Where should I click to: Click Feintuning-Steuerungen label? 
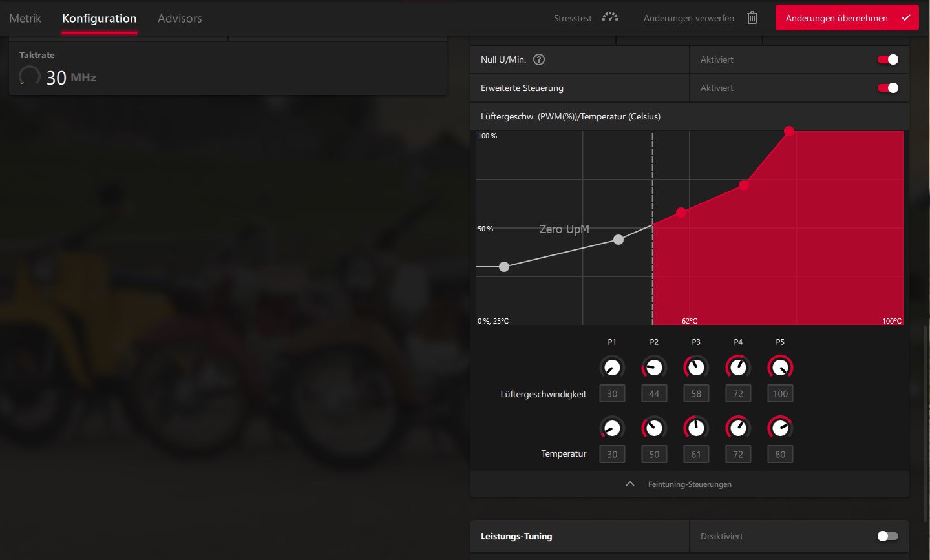click(x=690, y=484)
